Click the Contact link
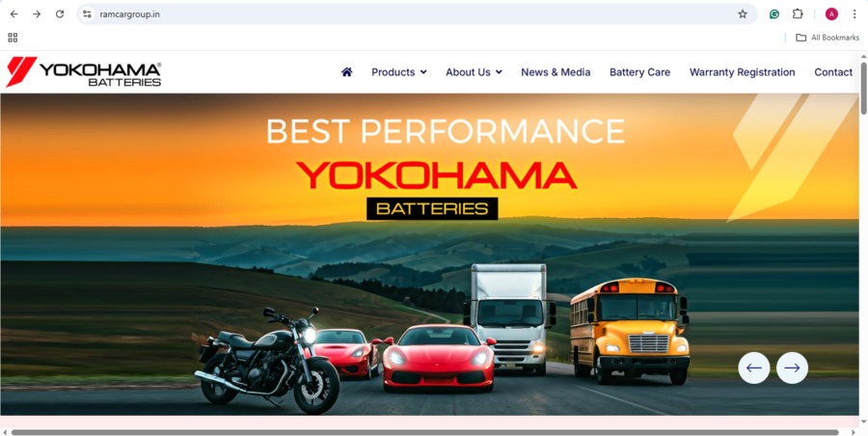 pyautogui.click(x=833, y=72)
